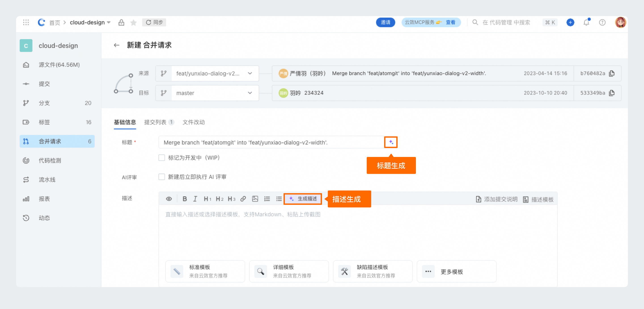This screenshot has width=644, height=309.
Task: Click 添加提交说明
Action: click(x=496, y=199)
